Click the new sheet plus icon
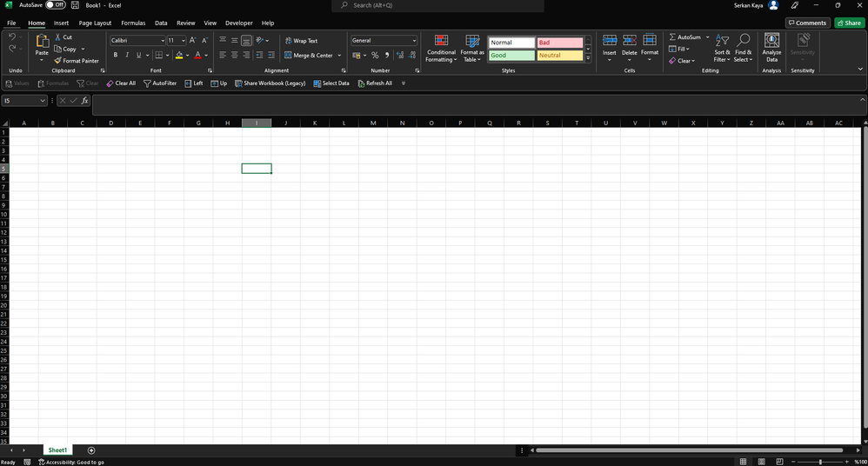The image size is (868, 466). point(91,450)
